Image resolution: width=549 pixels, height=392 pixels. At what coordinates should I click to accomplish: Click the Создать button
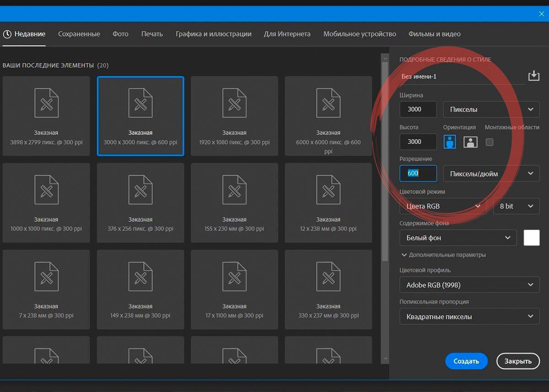tap(466, 361)
